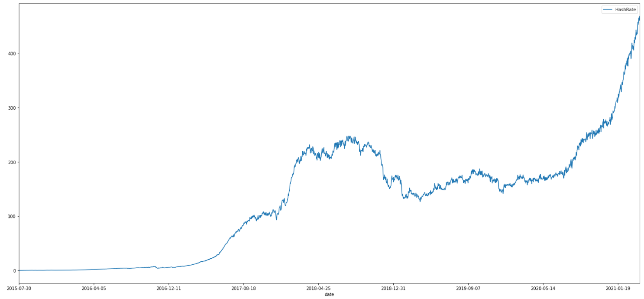Screen dimensions: 644x299
Task: Click the blue line sample in legend
Action: point(609,10)
